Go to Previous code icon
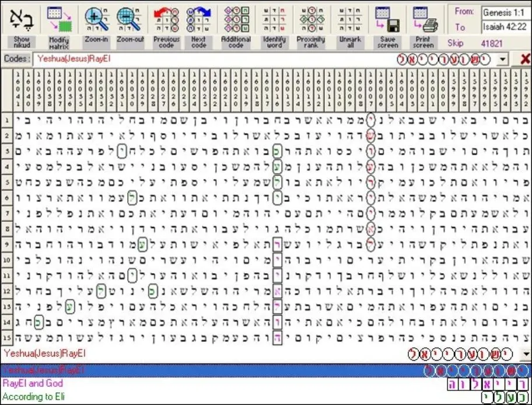The height and width of the screenshot is (405, 532). (x=166, y=19)
